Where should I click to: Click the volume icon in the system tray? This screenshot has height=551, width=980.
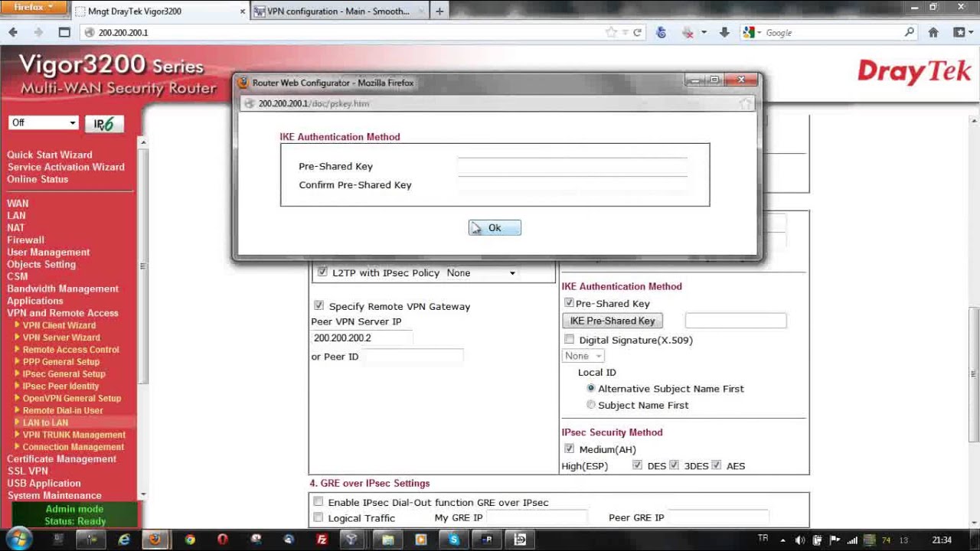tap(800, 540)
